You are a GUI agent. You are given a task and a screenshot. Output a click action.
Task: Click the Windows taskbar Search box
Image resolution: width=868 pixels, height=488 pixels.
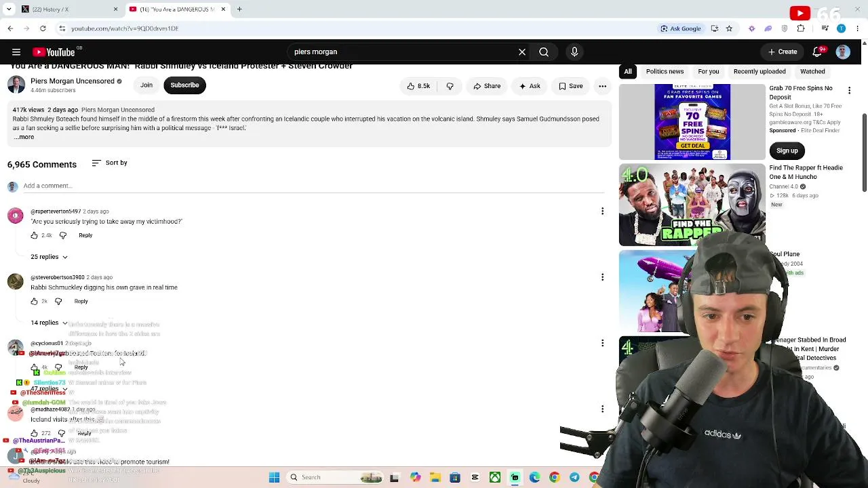(335, 478)
